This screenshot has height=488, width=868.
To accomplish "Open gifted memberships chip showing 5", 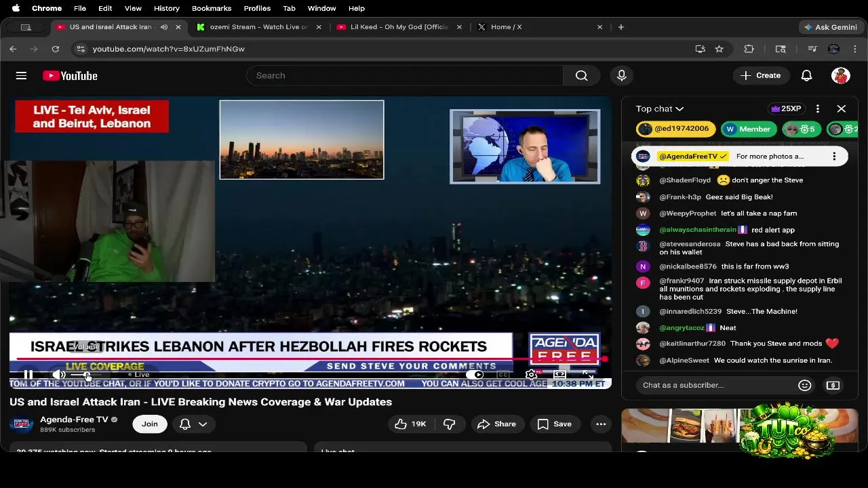I will point(801,129).
